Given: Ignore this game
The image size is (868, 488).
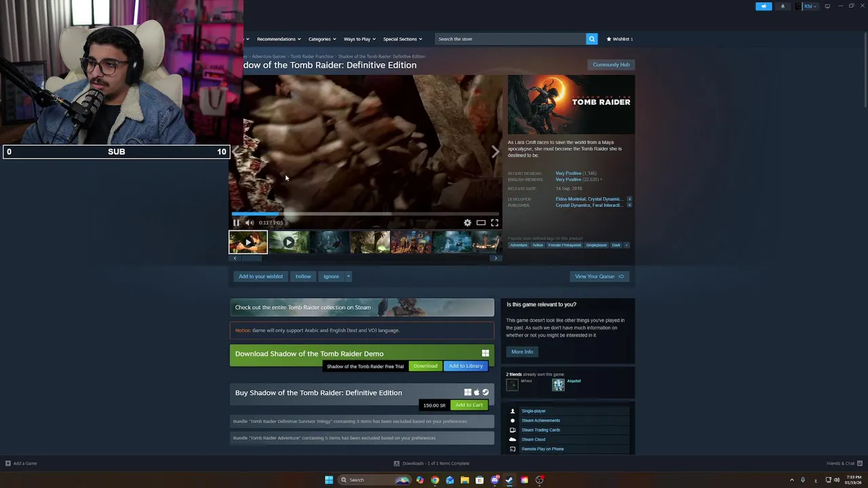Looking at the screenshot, I should tap(331, 276).
